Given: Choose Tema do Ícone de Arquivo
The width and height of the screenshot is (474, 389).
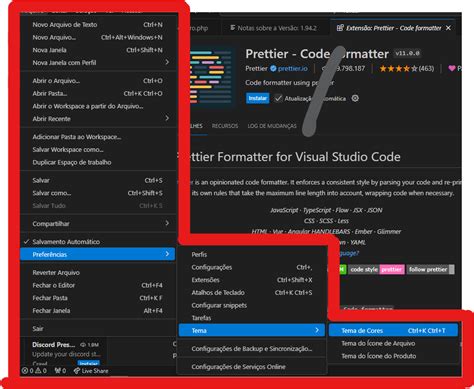Looking at the screenshot, I should (x=393, y=343).
